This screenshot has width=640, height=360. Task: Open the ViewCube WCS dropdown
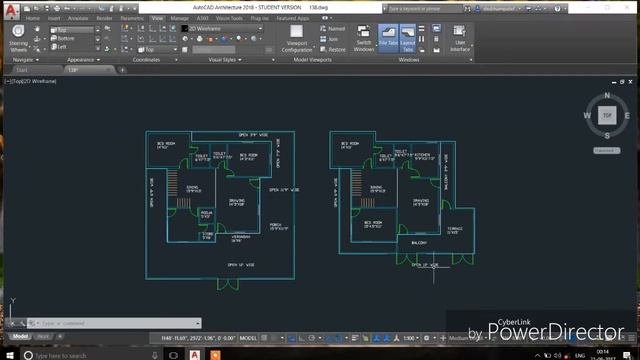607,151
